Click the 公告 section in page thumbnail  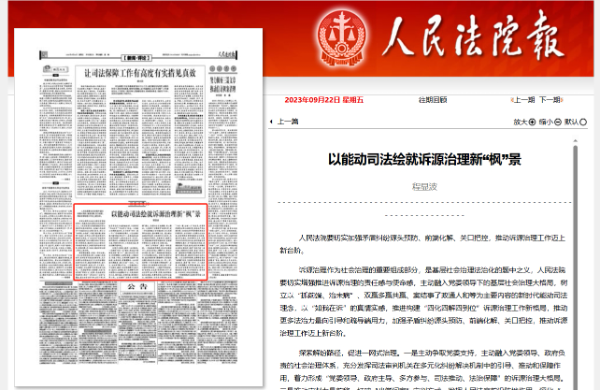[137, 286]
